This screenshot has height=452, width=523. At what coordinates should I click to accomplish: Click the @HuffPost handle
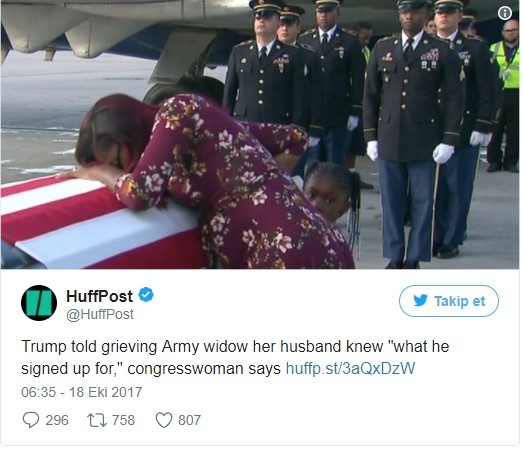(x=100, y=314)
